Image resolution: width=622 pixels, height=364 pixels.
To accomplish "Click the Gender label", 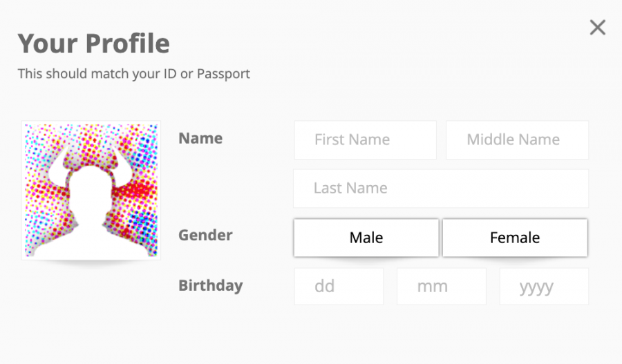I will point(205,235).
